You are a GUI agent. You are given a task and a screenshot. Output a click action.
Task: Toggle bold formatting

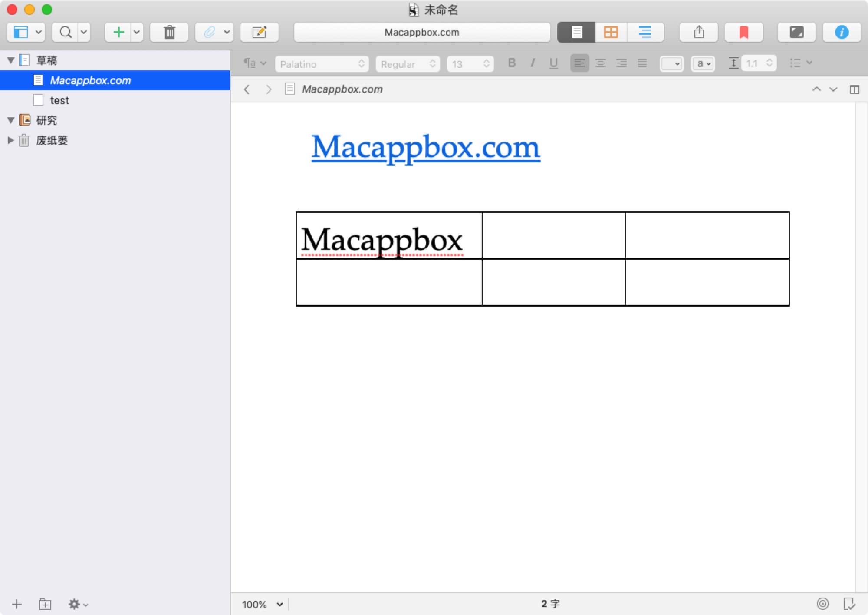pos(512,63)
